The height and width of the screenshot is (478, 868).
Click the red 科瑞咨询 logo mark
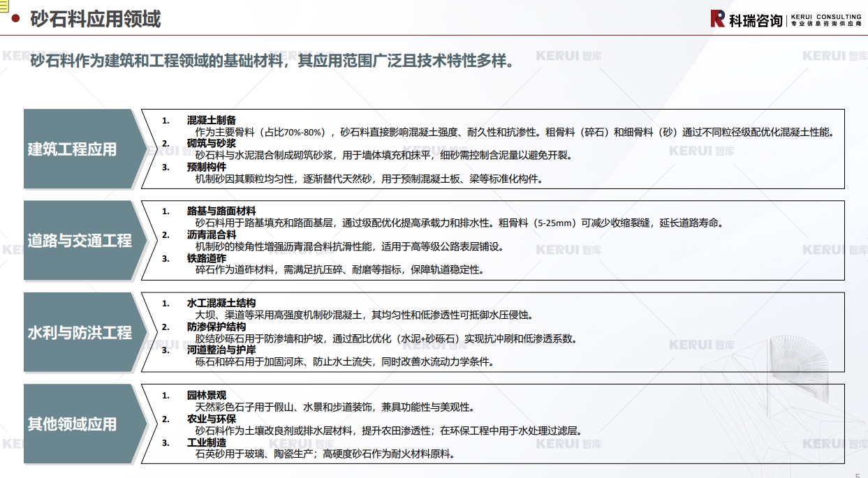pos(717,19)
